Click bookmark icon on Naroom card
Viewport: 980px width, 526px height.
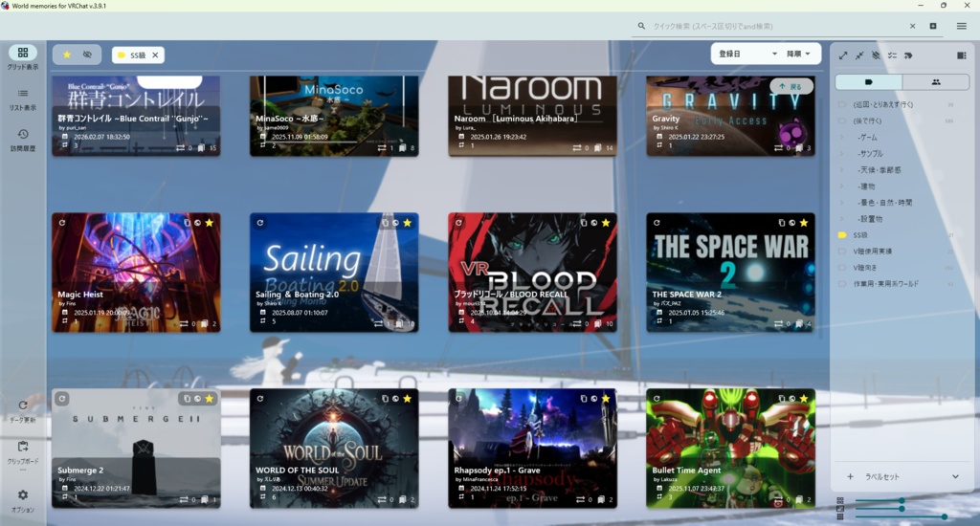click(x=597, y=148)
